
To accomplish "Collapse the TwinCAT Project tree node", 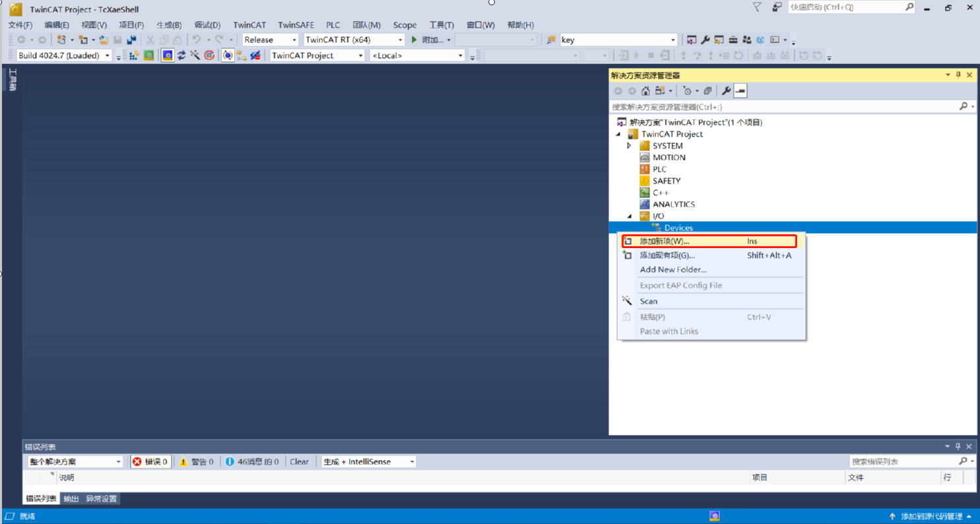I will point(618,134).
